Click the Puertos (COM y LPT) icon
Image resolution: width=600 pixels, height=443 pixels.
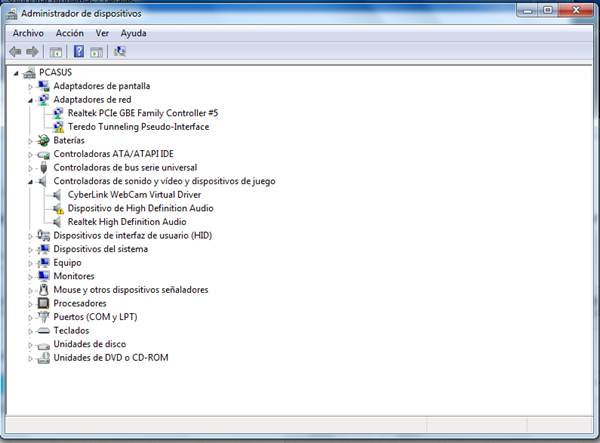pyautogui.click(x=44, y=317)
